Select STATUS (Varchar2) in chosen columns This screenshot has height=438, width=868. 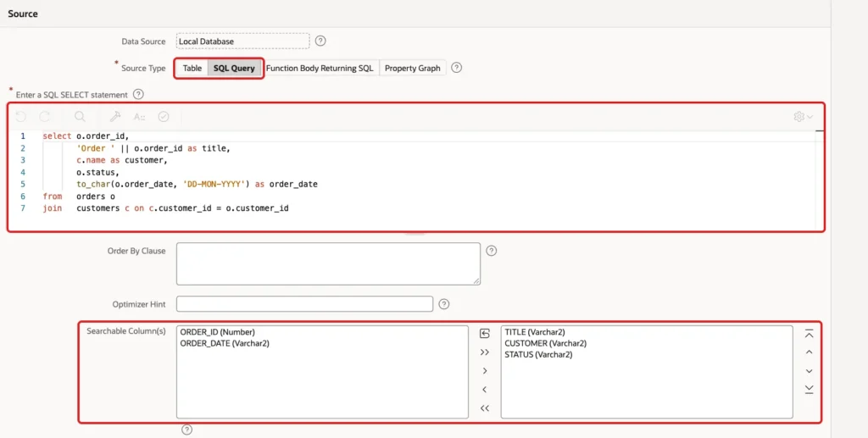tap(538, 354)
